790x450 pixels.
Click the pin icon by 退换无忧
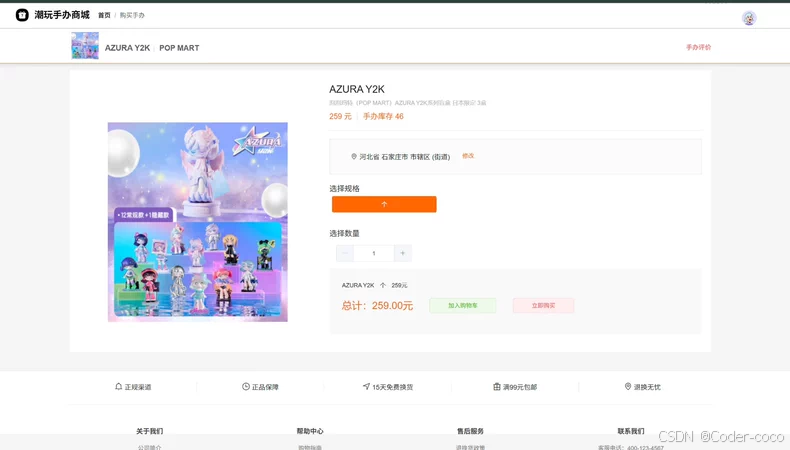point(628,387)
